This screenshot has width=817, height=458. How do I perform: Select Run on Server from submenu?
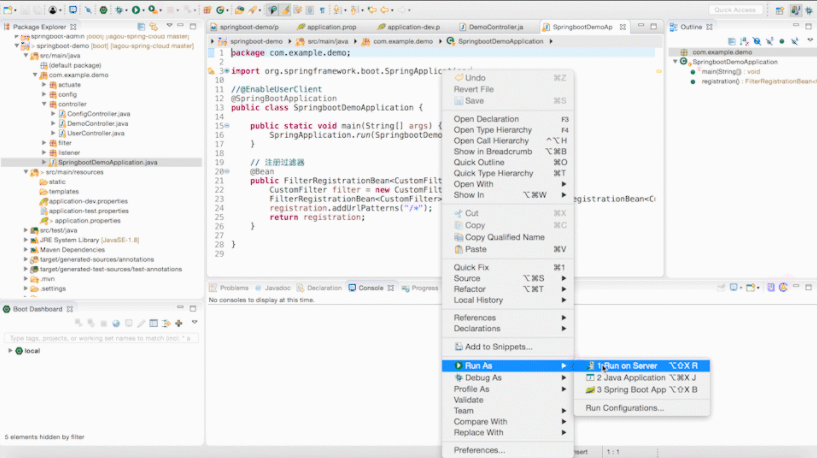[641, 366]
